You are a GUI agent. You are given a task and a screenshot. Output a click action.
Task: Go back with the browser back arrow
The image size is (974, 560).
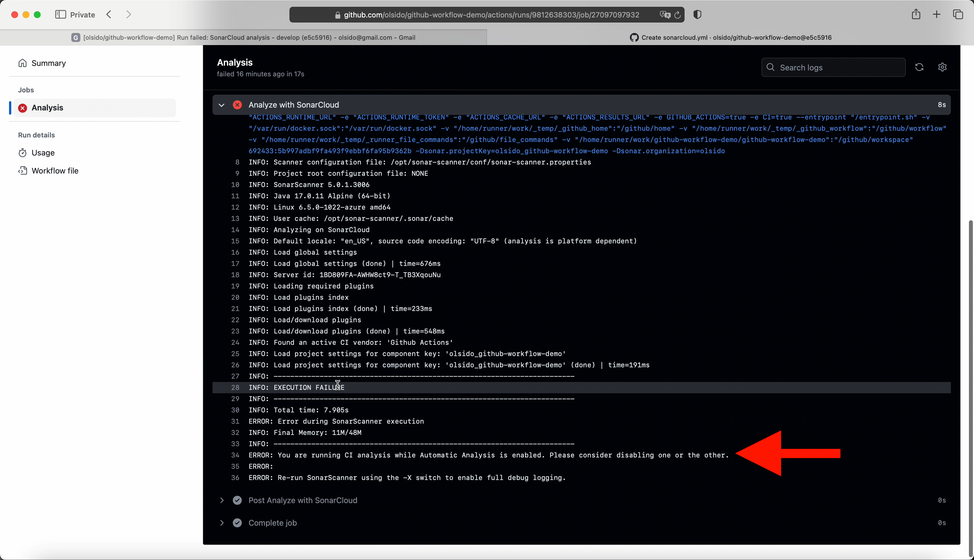109,15
